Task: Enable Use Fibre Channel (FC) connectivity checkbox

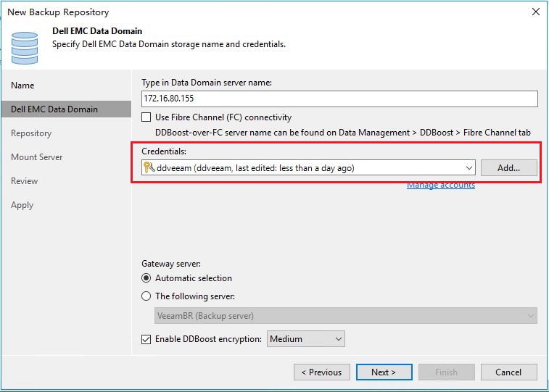Action: coord(146,117)
